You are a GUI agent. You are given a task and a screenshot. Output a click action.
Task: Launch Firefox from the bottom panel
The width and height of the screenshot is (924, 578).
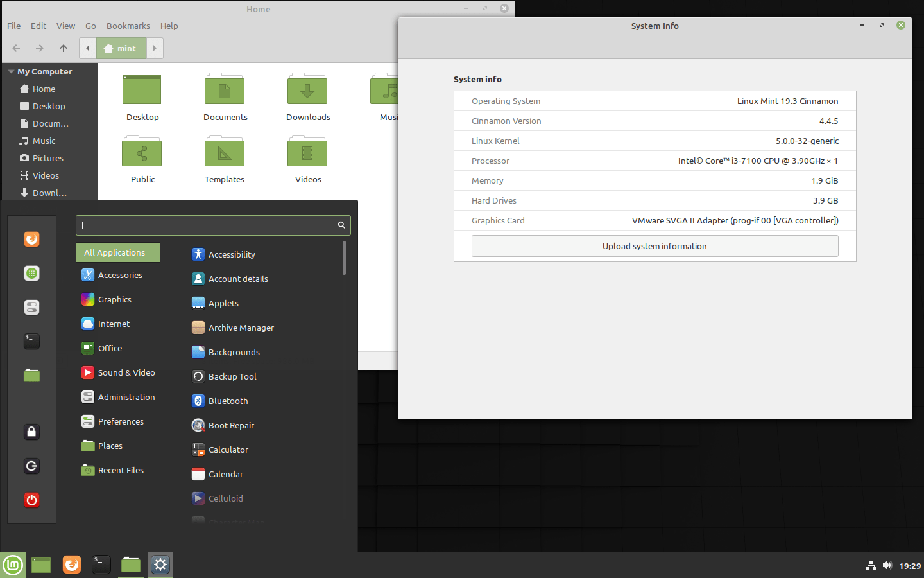[72, 565]
